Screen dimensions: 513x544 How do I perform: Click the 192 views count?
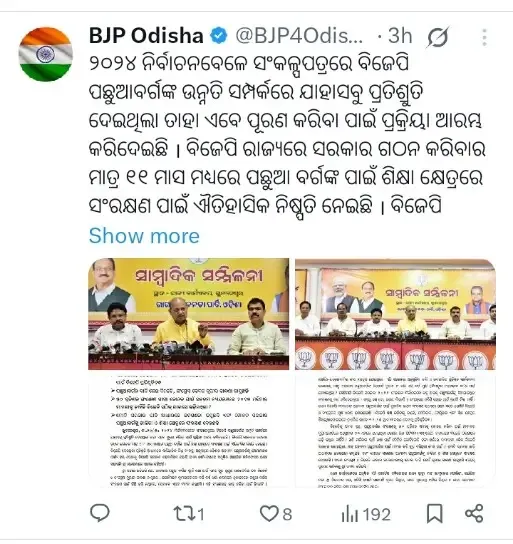coord(376,514)
